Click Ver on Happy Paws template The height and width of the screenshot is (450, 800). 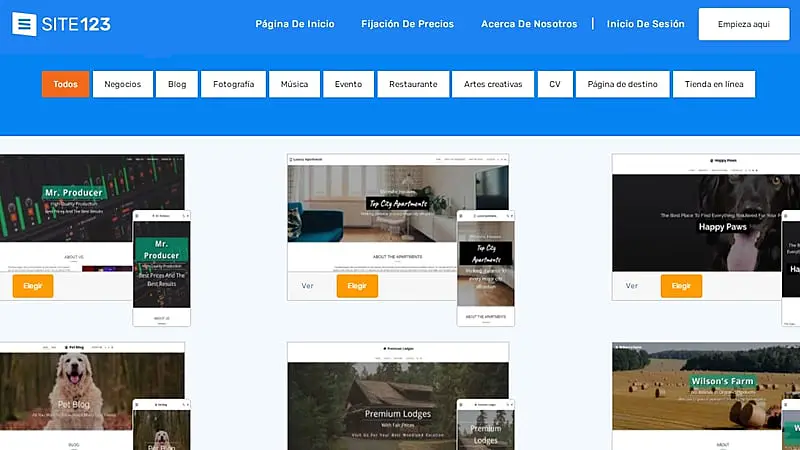632,286
